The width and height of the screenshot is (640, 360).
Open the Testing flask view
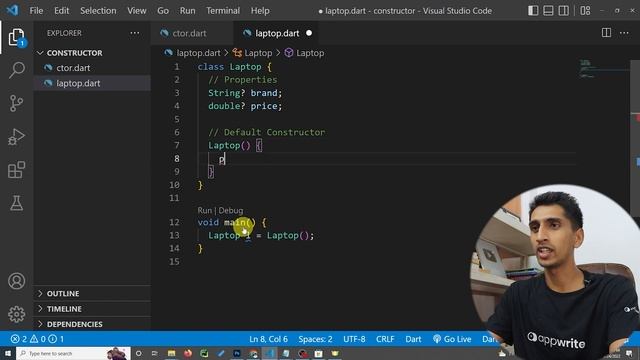point(16,203)
